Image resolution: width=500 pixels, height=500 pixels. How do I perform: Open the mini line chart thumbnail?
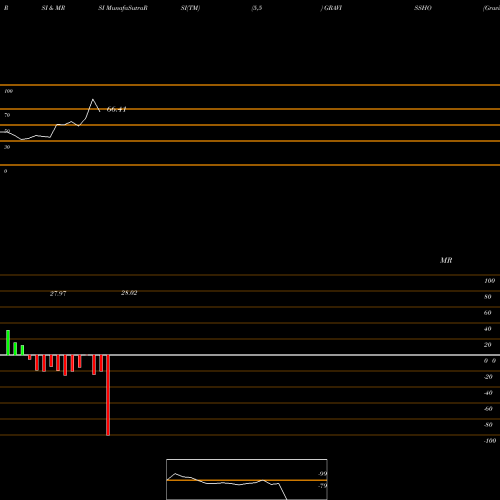(x=247, y=479)
